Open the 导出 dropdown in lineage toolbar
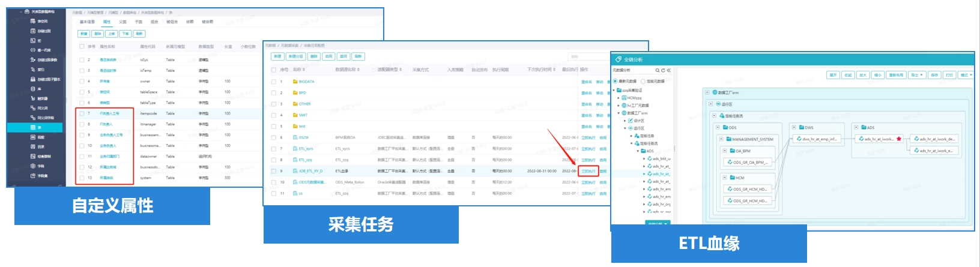The width and height of the screenshot is (980, 267). pos(916,75)
